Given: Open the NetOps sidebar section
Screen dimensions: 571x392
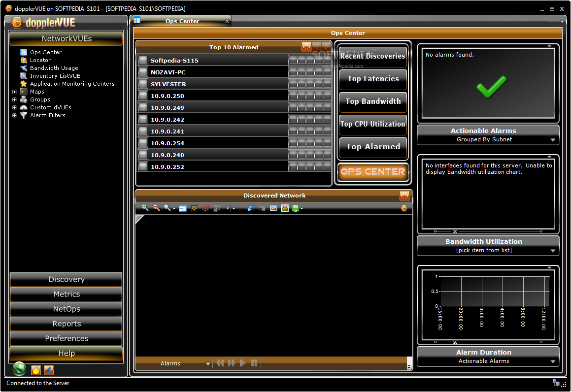Looking at the screenshot, I should click(67, 309).
